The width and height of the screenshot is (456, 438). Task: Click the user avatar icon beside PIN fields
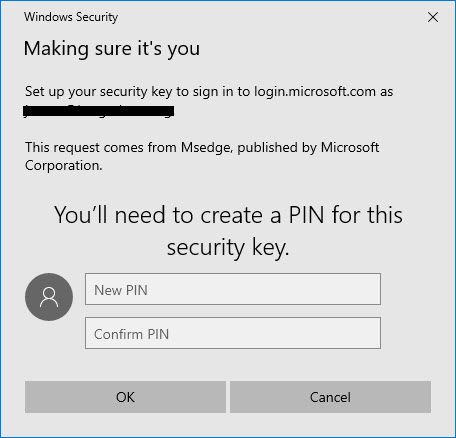(49, 297)
